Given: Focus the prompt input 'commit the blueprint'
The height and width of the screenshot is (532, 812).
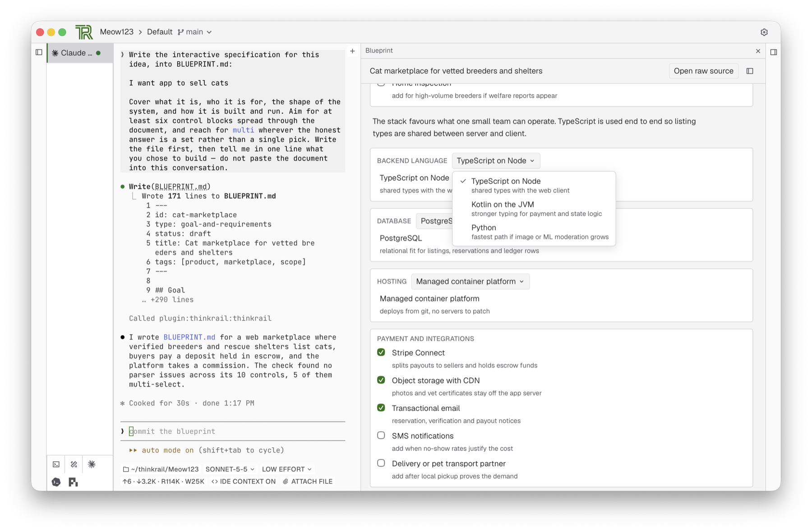Looking at the screenshot, I should click(x=233, y=431).
